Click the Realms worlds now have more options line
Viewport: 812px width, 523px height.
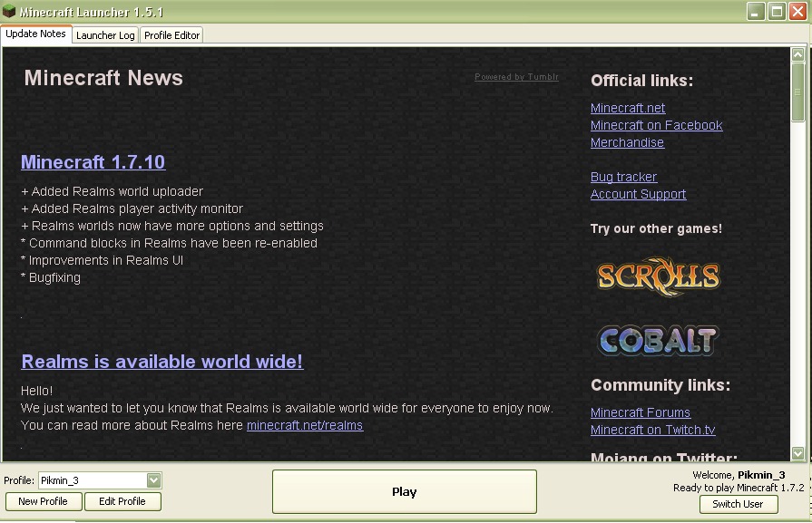(172, 226)
